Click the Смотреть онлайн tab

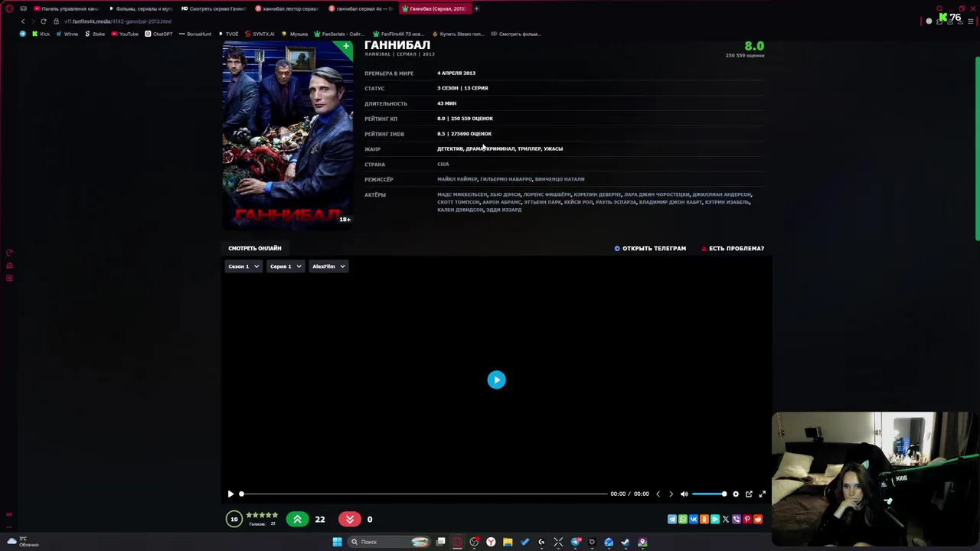pyautogui.click(x=254, y=248)
